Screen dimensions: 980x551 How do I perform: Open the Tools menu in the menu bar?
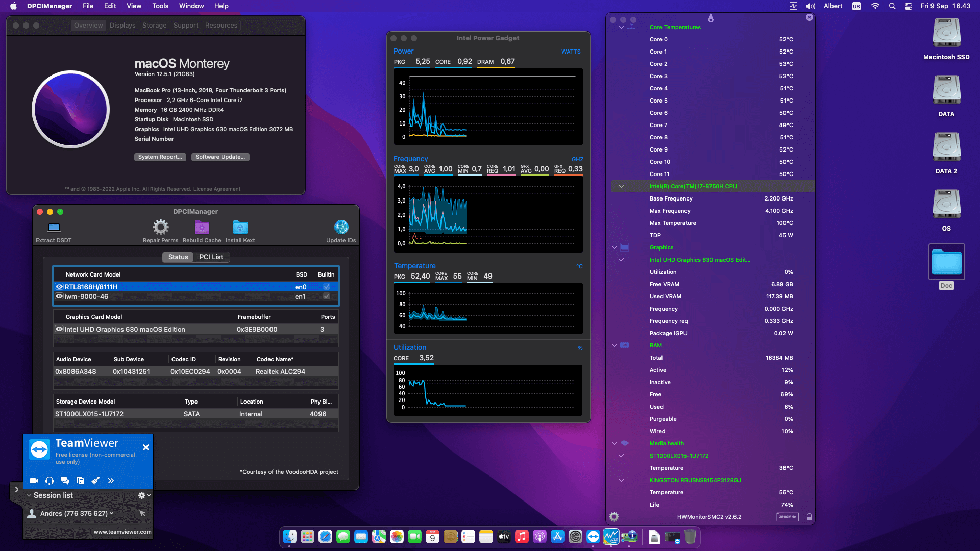(160, 6)
